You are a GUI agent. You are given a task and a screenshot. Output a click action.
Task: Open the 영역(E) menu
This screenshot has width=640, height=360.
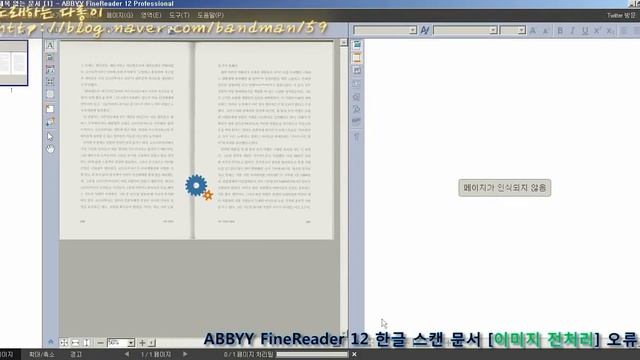pyautogui.click(x=151, y=15)
